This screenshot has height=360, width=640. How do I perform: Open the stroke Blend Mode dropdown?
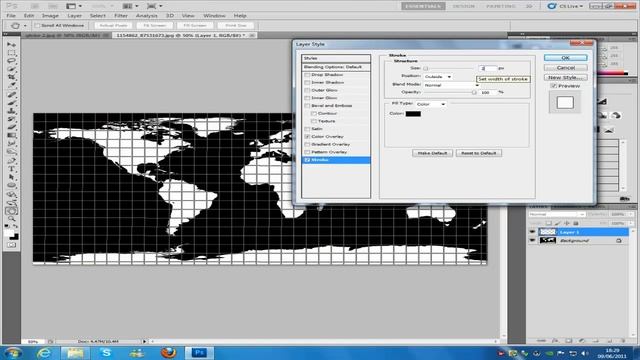point(451,85)
